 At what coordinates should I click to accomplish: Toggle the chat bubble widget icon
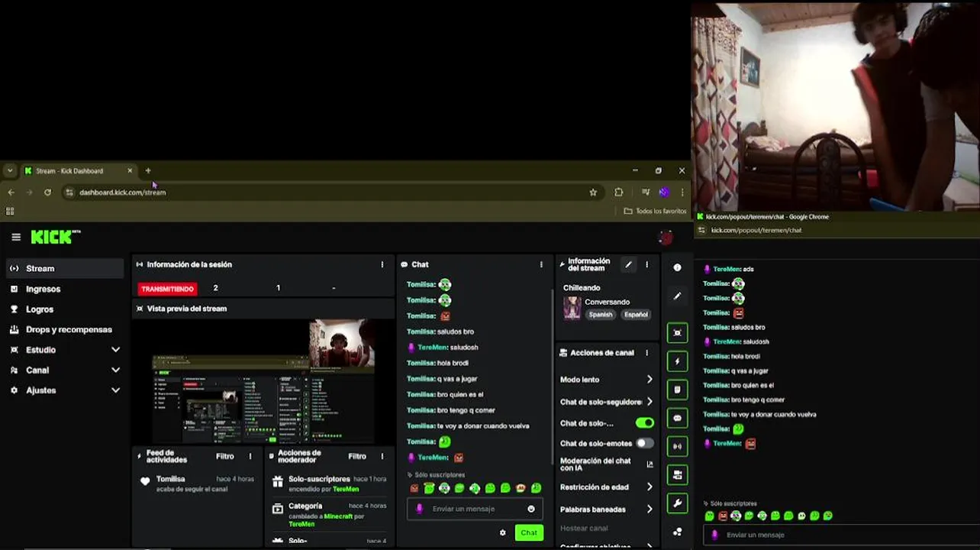pos(677,418)
